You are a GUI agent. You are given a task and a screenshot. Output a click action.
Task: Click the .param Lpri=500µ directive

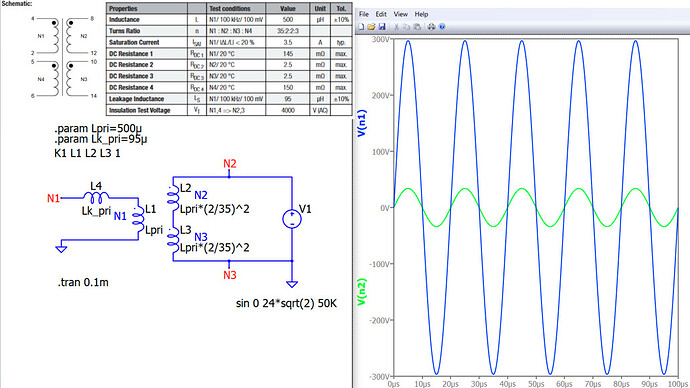[98, 129]
